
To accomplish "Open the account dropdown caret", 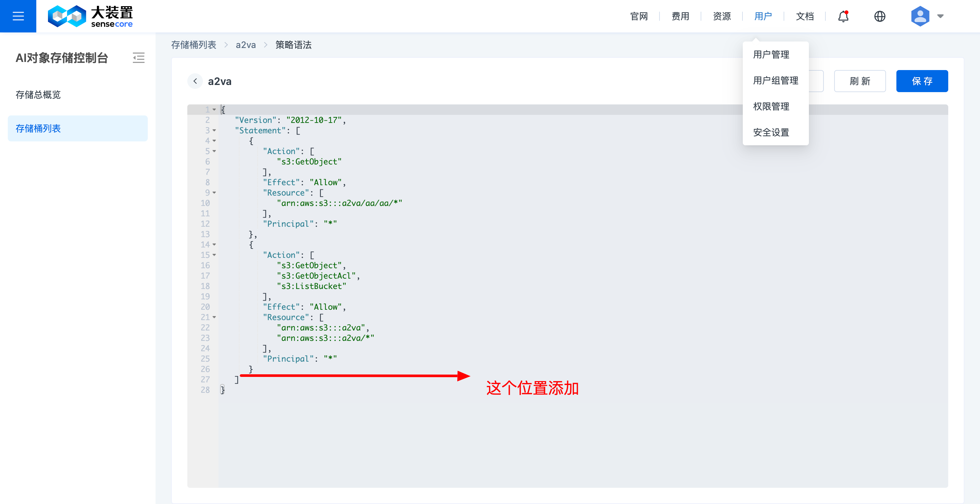I will tap(940, 16).
